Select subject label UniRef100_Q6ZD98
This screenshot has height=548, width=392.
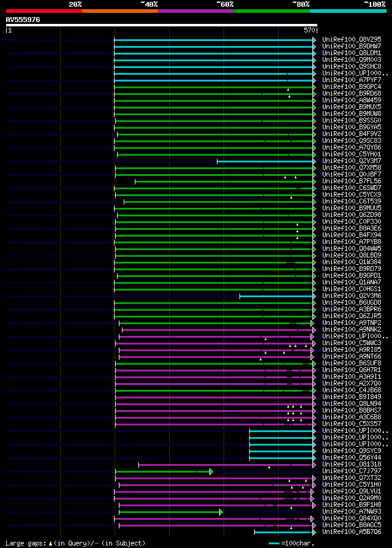click(x=352, y=215)
